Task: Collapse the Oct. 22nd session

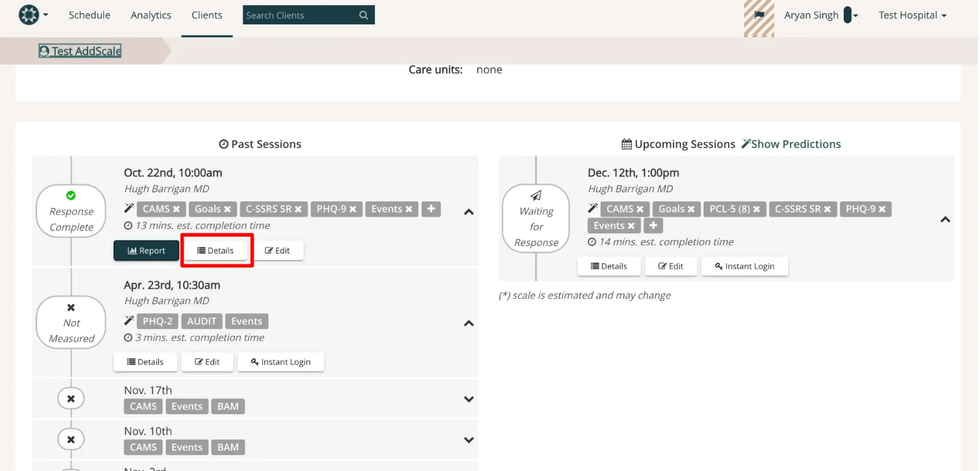Action: (x=469, y=212)
